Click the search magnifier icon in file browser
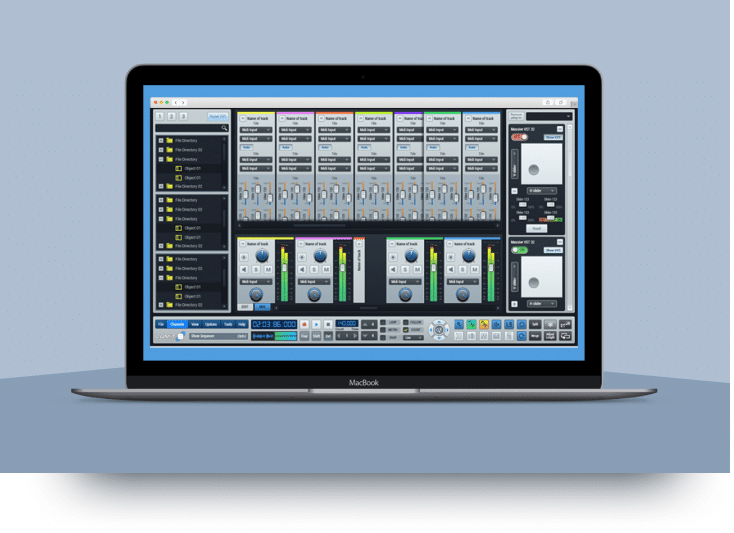This screenshot has height=533, width=734. pyautogui.click(x=225, y=128)
